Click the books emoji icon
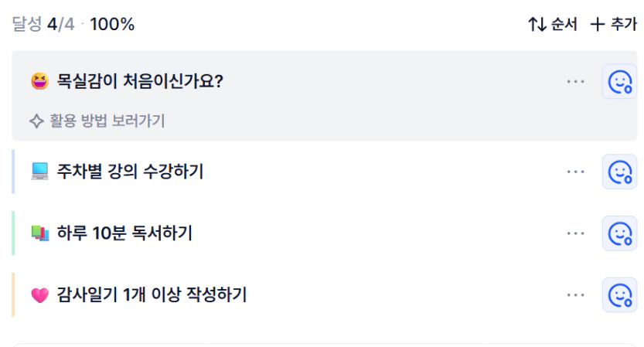 (39, 233)
